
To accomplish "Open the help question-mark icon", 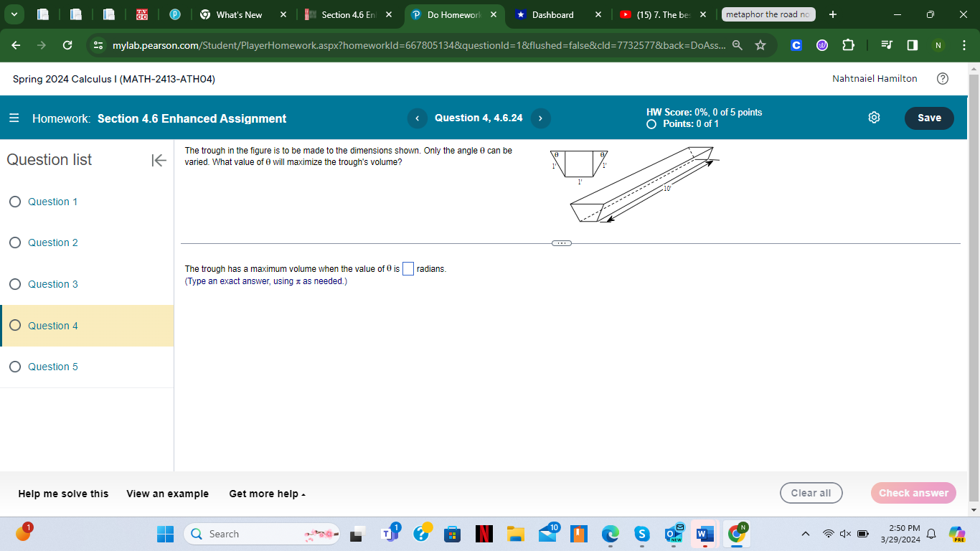I will (943, 79).
